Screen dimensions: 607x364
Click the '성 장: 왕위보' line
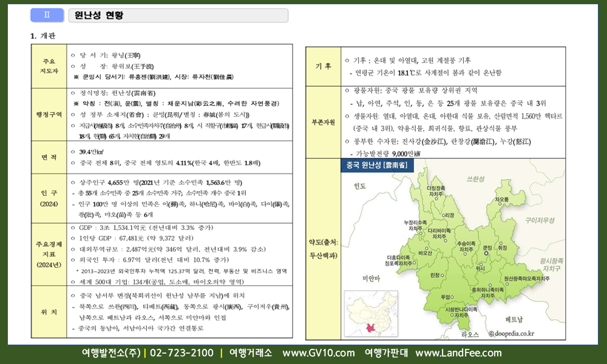click(112, 66)
